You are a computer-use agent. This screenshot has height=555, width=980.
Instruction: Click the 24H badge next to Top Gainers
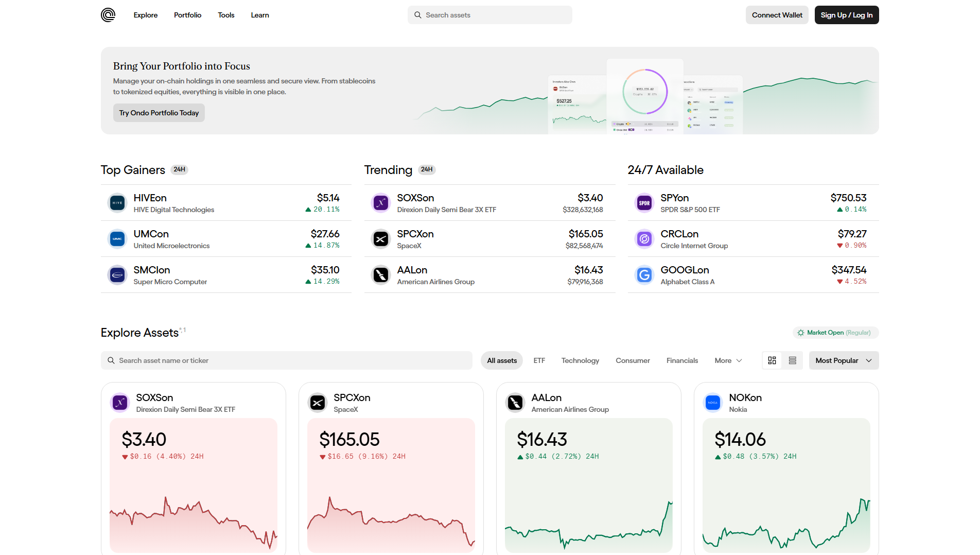180,170
